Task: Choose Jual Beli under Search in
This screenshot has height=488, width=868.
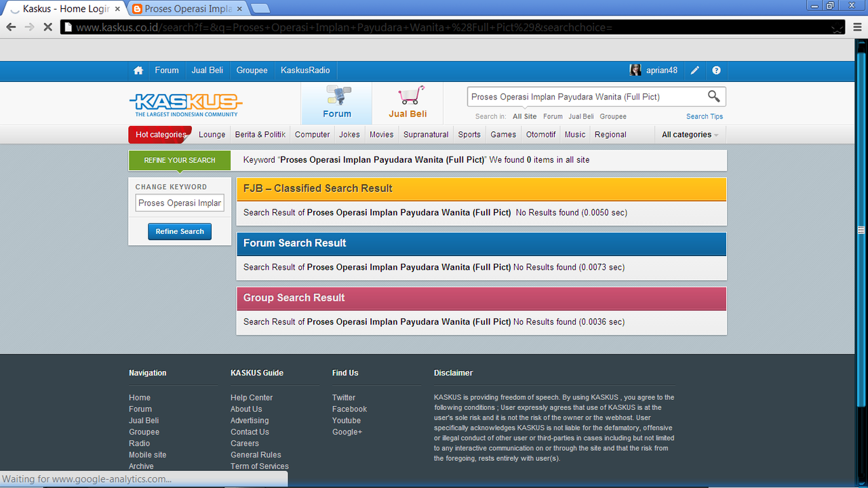Action: [x=581, y=117]
